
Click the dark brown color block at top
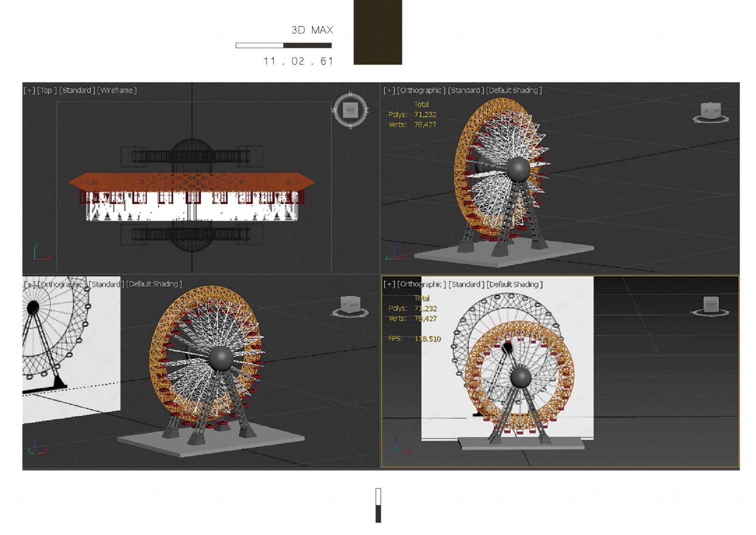[378, 32]
